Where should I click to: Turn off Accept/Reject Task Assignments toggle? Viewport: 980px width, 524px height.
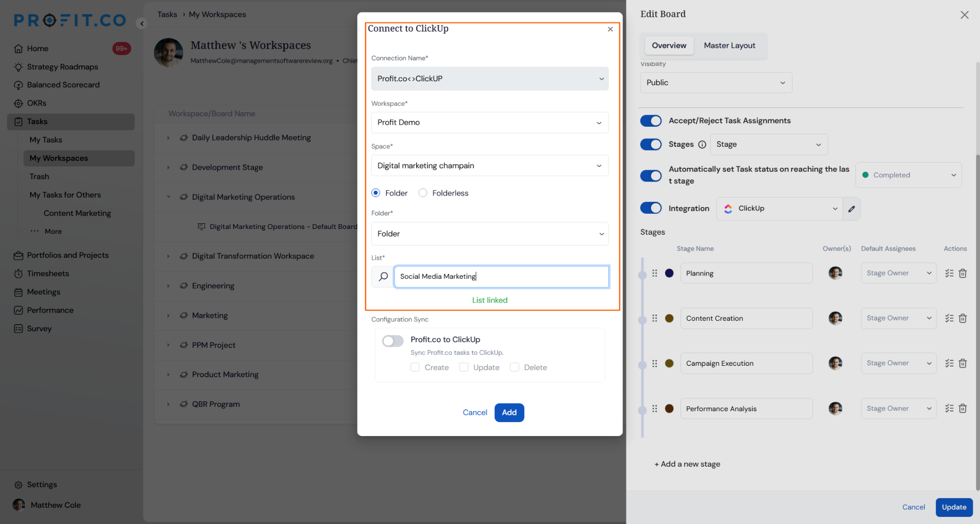click(651, 120)
